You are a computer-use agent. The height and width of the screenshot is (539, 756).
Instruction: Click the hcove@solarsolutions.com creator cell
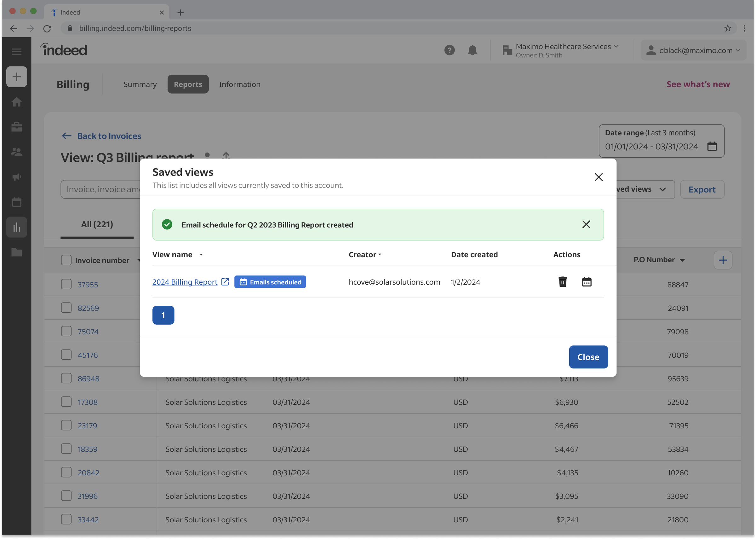coord(394,282)
